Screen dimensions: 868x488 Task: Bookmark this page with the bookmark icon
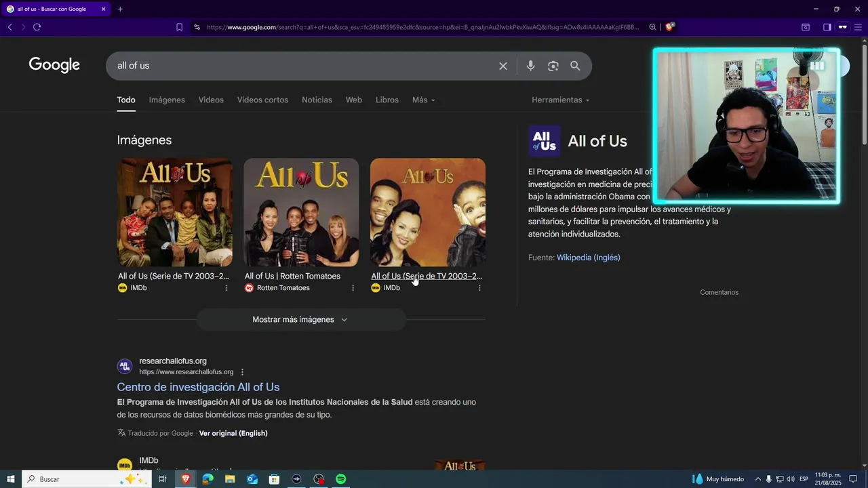[x=179, y=27]
